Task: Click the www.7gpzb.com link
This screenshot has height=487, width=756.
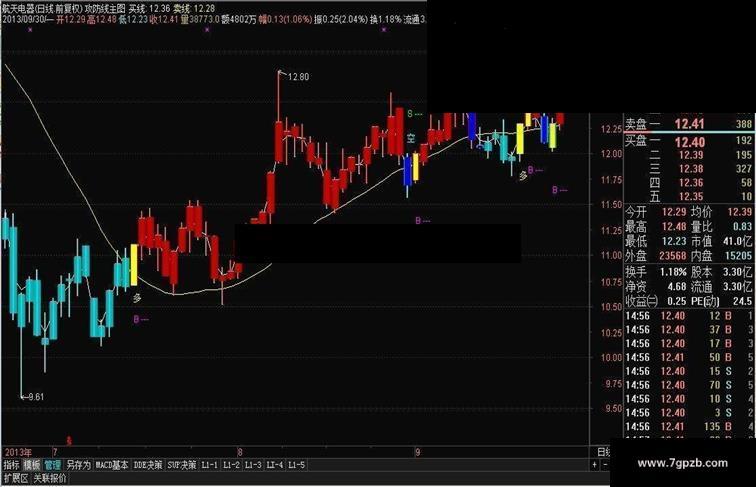Action: 682,463
